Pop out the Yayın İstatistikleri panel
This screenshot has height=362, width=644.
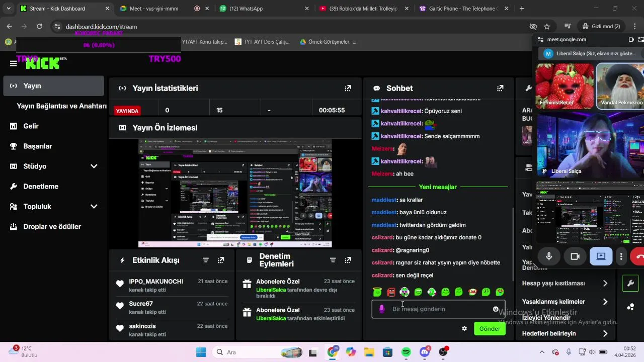(x=348, y=88)
